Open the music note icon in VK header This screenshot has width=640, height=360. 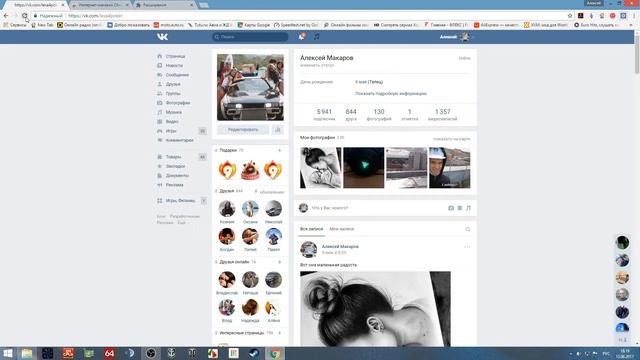316,37
